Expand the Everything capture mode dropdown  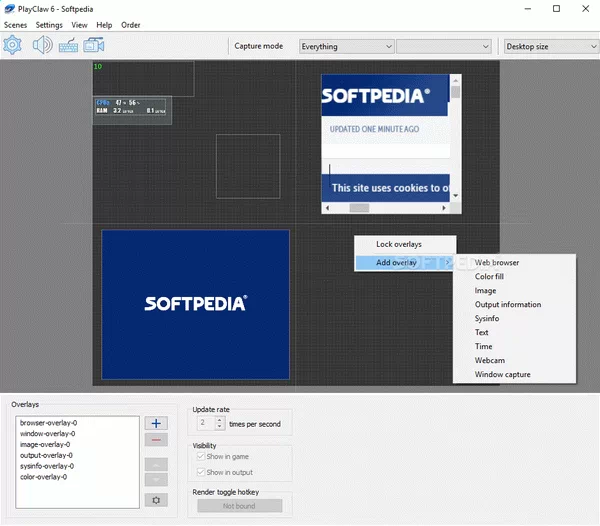346,47
